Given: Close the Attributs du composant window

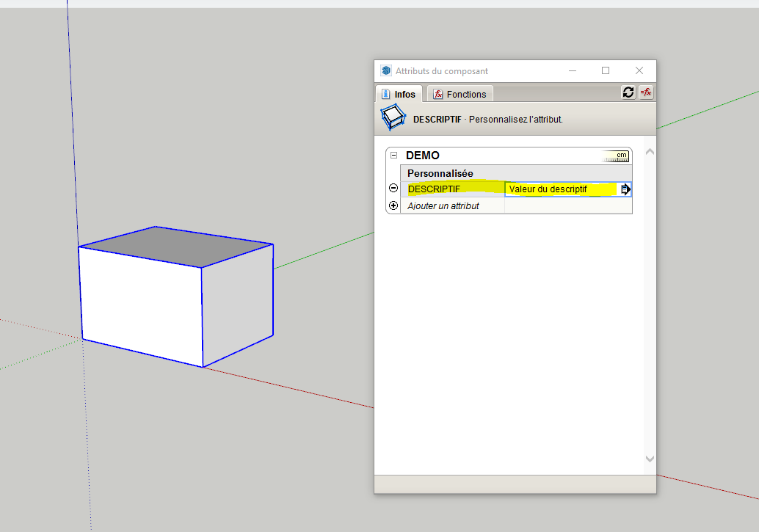Looking at the screenshot, I should (x=639, y=70).
